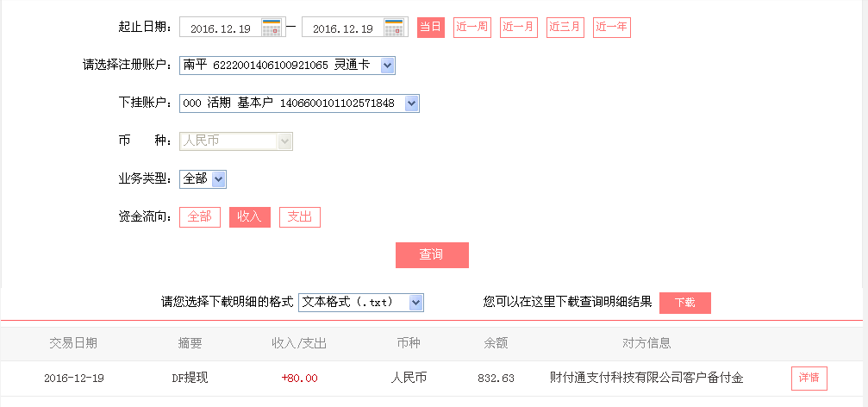Open the download format dropdown 文本格式(.txt)
The image size is (868, 407).
click(361, 303)
